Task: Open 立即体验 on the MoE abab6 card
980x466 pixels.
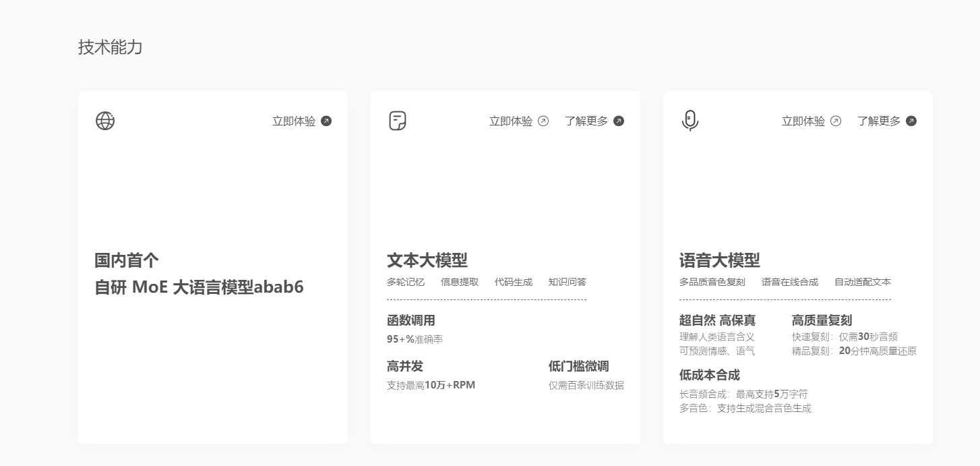Action: [294, 121]
